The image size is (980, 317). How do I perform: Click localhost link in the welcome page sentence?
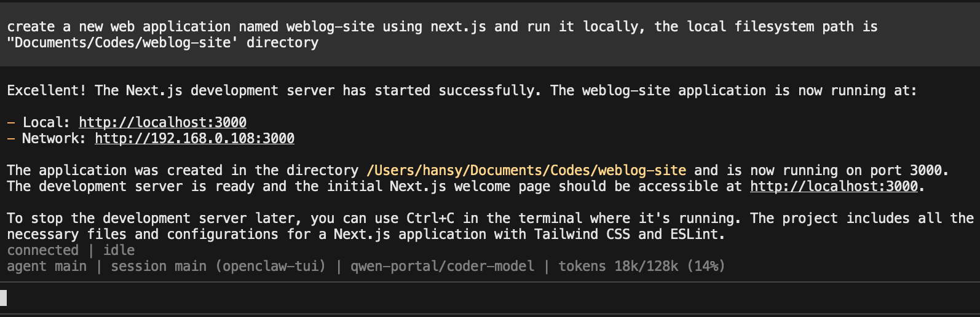[834, 186]
